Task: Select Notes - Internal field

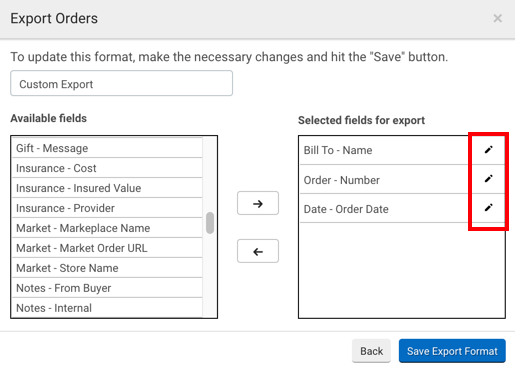Action: point(107,308)
